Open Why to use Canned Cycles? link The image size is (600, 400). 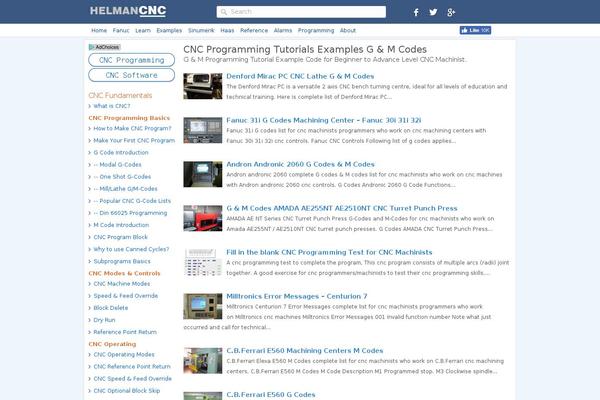point(131,249)
